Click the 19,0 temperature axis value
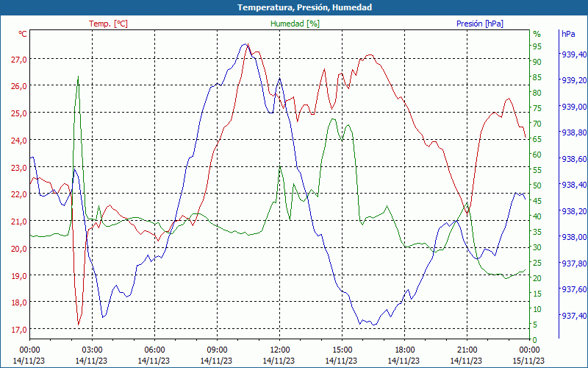The height and width of the screenshot is (368, 588). click(19, 275)
